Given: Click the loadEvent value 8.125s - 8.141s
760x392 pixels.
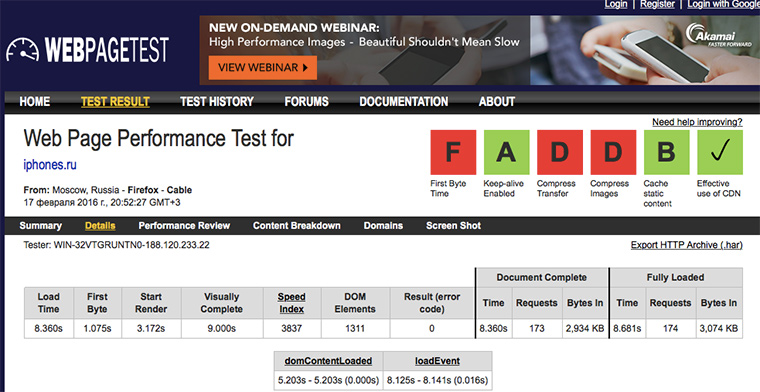Looking at the screenshot, I should click(437, 380).
